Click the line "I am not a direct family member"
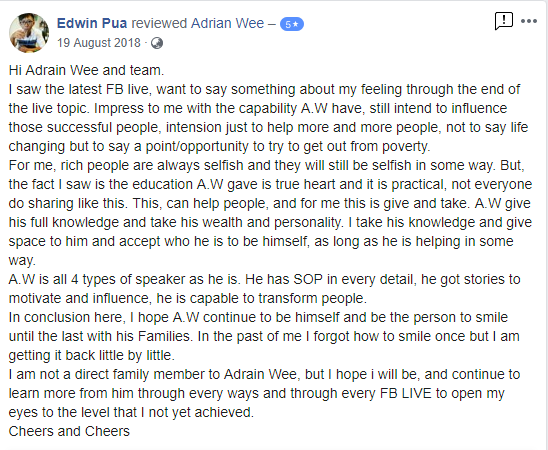The image size is (548, 450). (x=265, y=374)
